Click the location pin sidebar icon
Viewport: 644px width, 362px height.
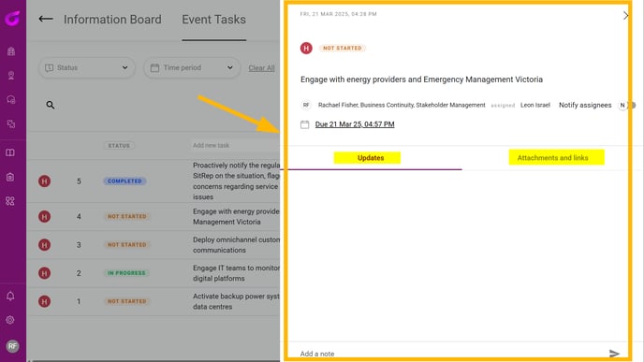[x=11, y=75]
